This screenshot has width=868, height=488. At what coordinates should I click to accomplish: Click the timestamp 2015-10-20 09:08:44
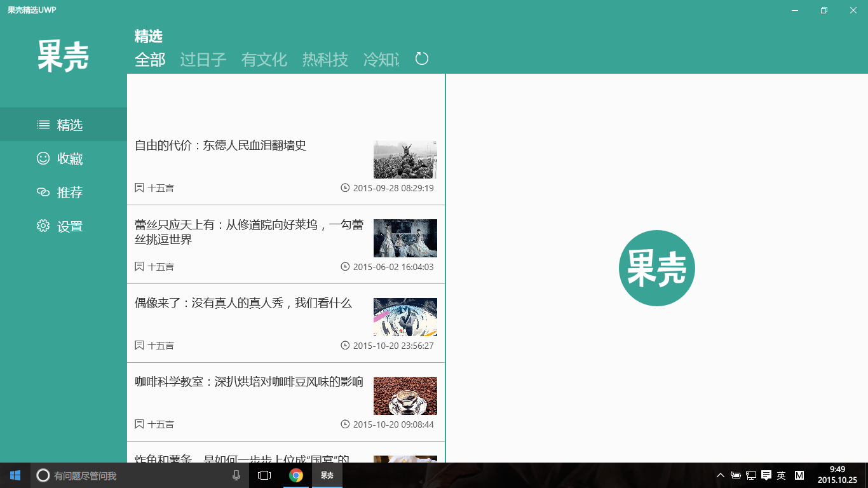click(393, 424)
